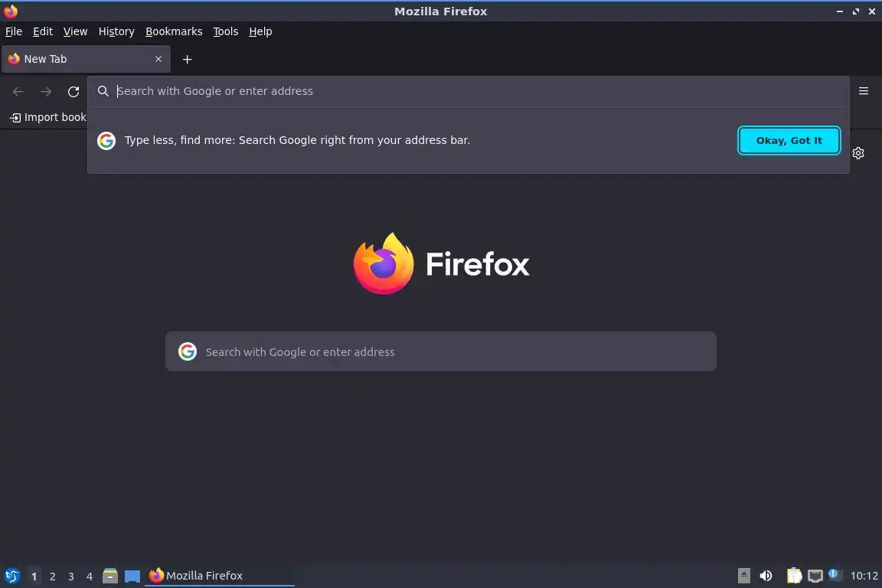The height and width of the screenshot is (588, 882).
Task: Maximize the Firefox window
Action: point(855,11)
